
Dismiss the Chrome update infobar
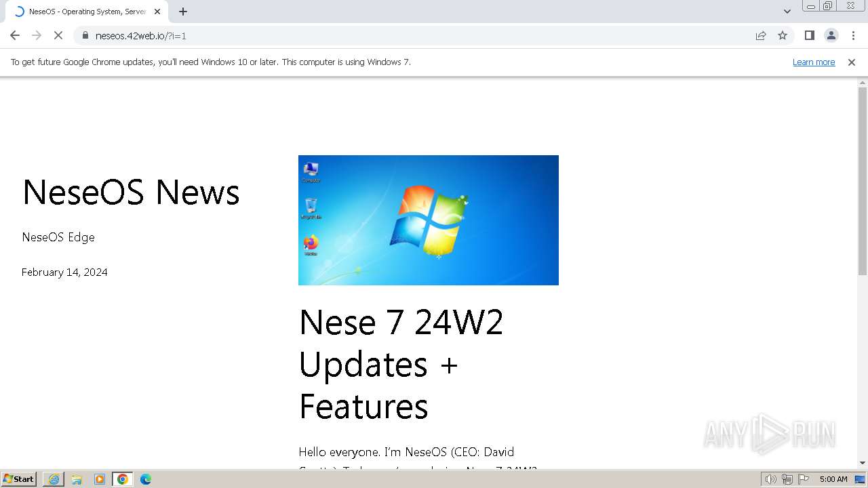852,62
